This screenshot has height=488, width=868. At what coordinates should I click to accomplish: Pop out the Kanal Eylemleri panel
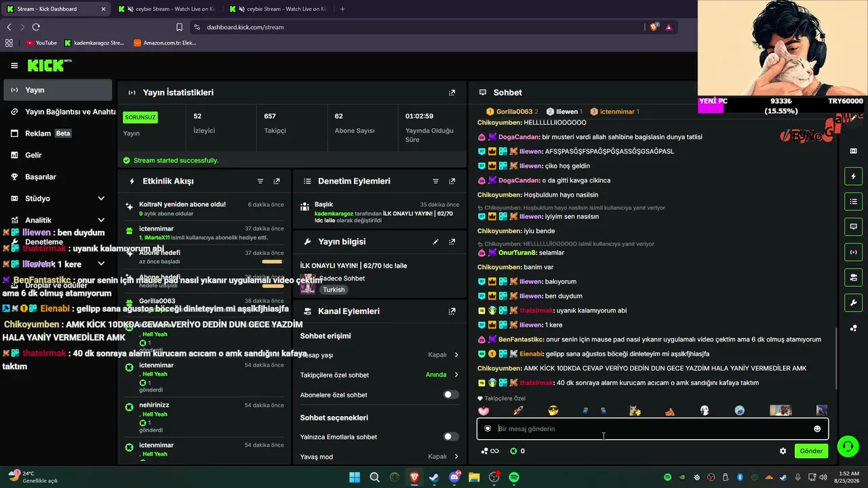[452, 312]
